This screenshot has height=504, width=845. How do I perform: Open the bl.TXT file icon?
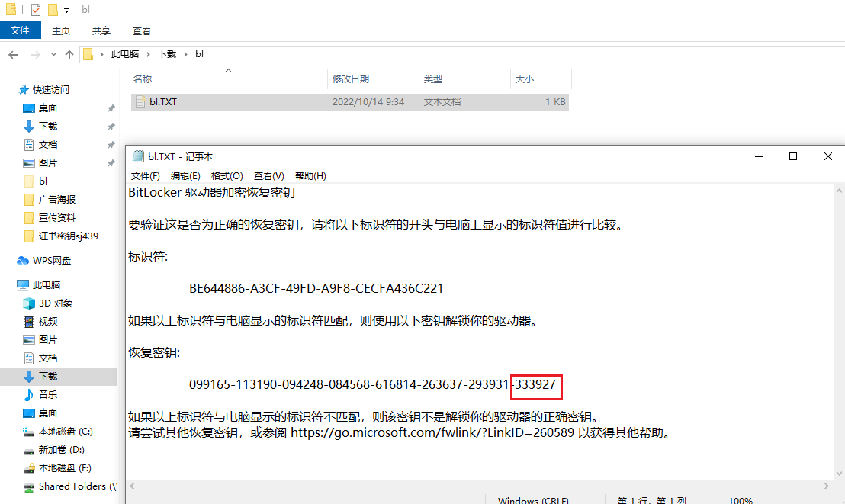[140, 101]
